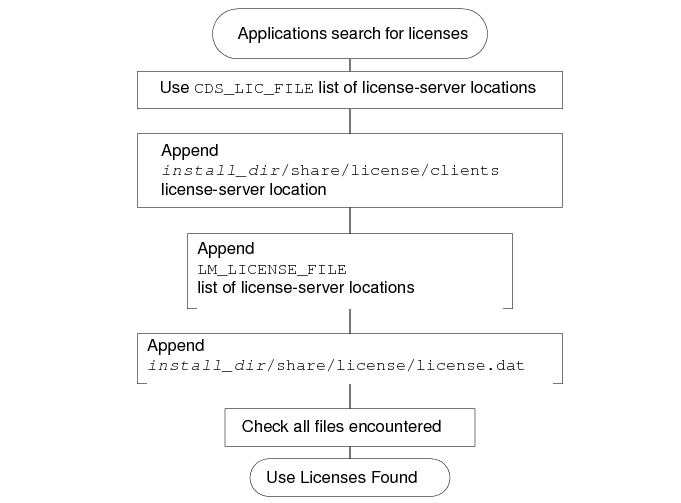
Task: Click connector between CDS_LIC_FILE and clients boxes
Action: pyautogui.click(x=349, y=120)
